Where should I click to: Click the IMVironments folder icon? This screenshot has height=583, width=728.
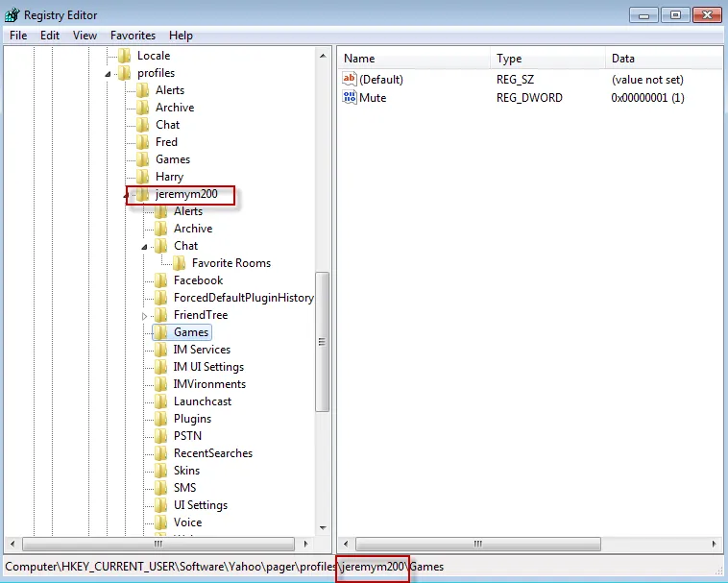click(160, 384)
